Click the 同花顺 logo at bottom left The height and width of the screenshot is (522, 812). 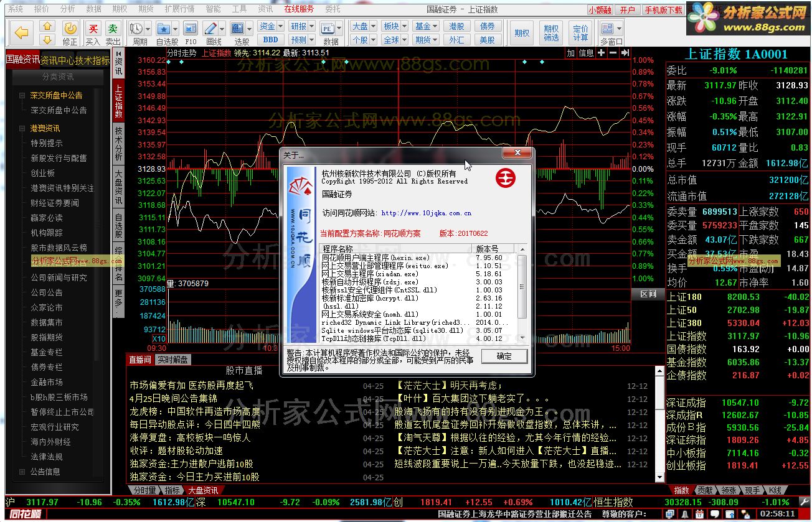coord(26,515)
